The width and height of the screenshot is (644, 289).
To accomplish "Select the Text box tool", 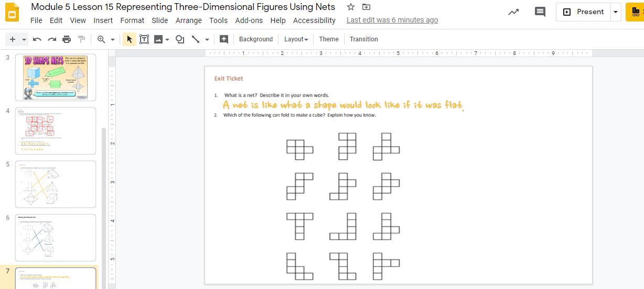I will point(144,39).
